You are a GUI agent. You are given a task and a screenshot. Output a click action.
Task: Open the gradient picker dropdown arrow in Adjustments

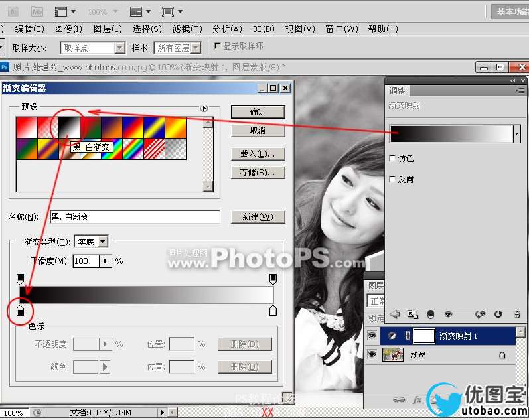click(517, 133)
